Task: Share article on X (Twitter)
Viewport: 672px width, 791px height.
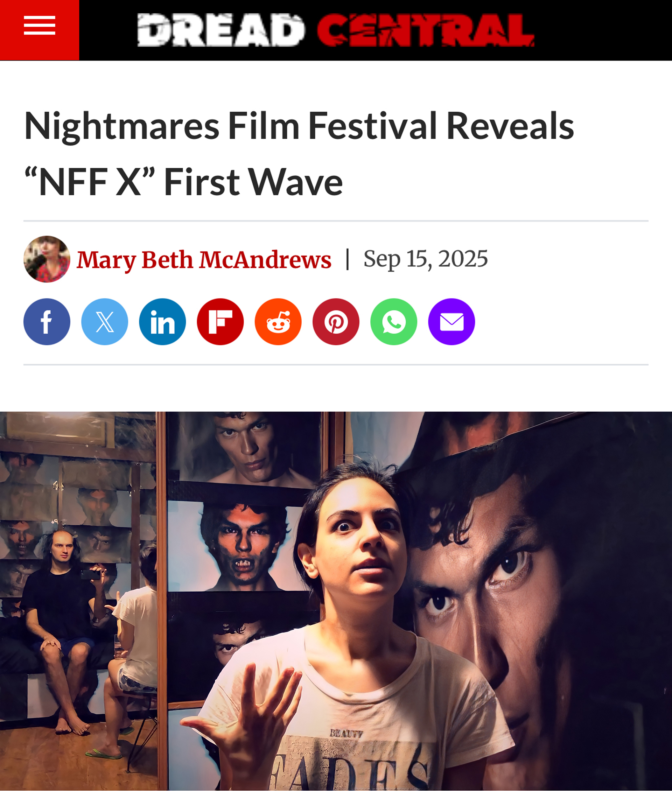Action: pos(105,322)
